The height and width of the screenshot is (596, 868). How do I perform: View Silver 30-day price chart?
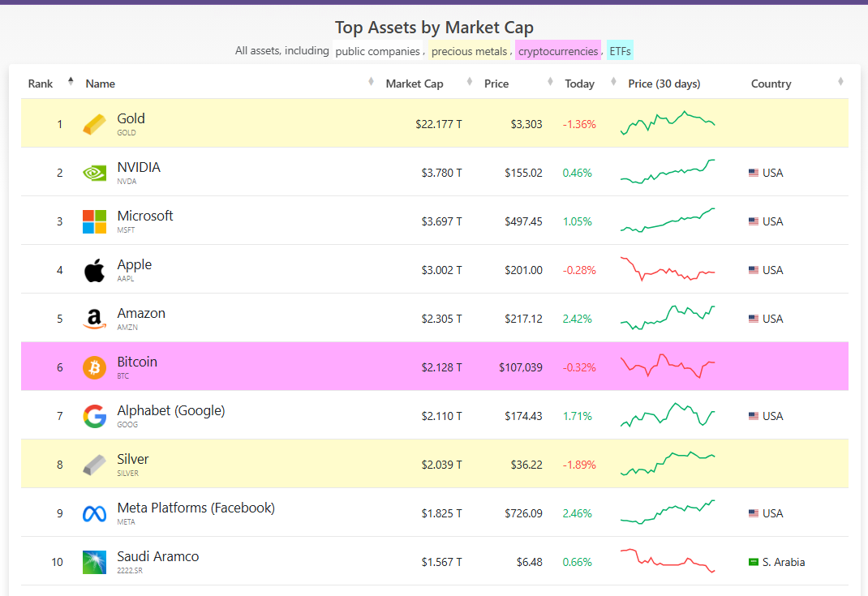click(x=668, y=464)
